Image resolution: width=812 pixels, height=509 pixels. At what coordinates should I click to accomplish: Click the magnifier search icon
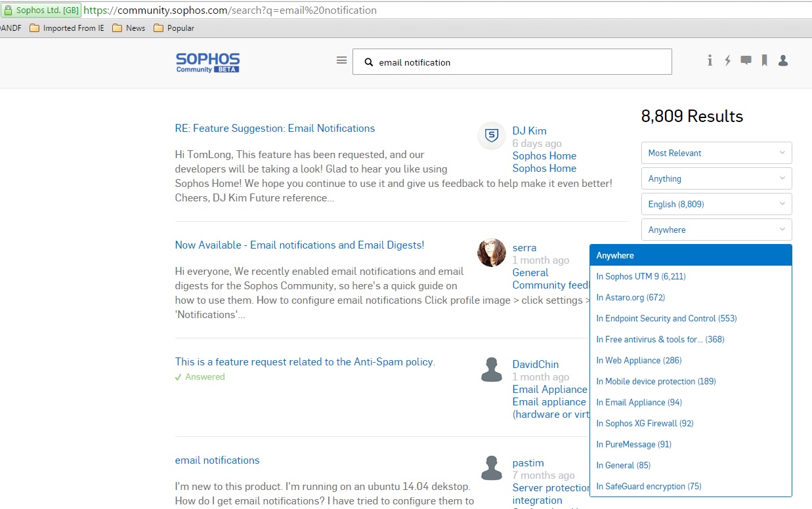(x=369, y=62)
